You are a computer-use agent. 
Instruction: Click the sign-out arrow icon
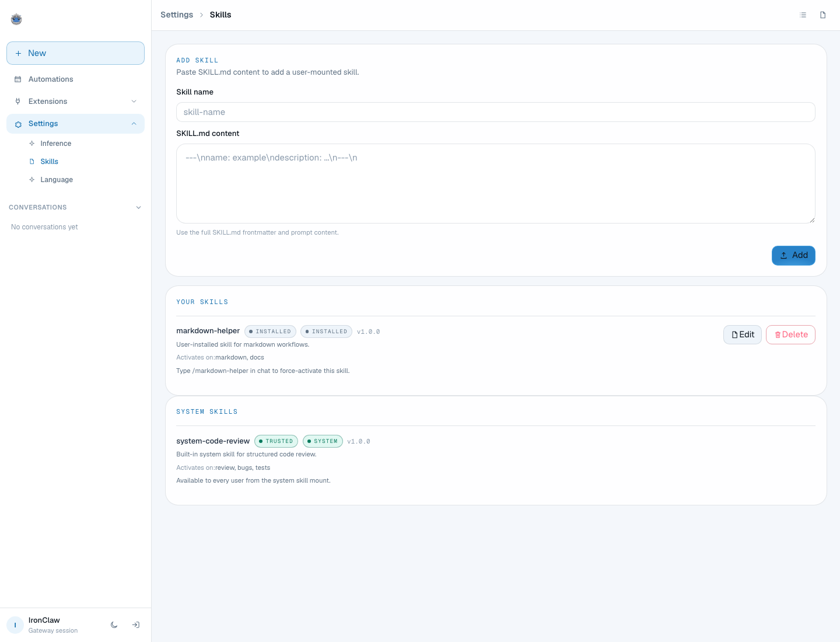point(136,625)
